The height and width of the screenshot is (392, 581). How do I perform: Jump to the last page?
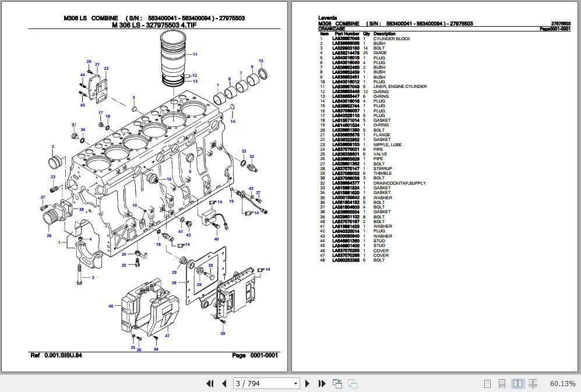[x=322, y=384]
